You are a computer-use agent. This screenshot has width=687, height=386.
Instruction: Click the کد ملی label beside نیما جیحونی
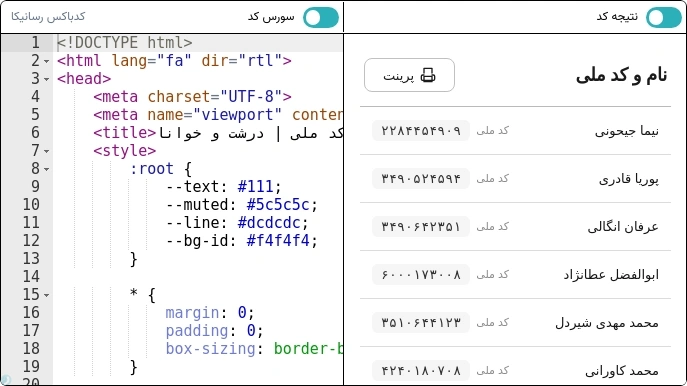pyautogui.click(x=492, y=131)
